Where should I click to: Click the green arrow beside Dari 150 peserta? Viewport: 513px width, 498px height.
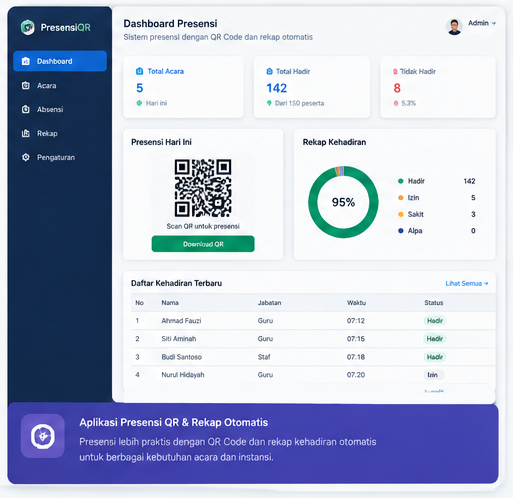click(x=269, y=103)
